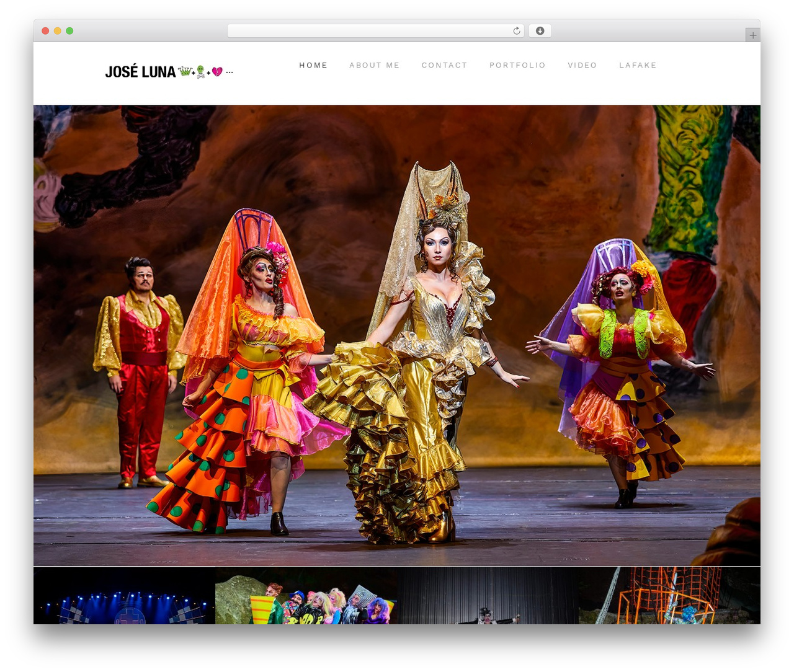Close the browser window with red button
Screen dimensions: 794x672
point(45,31)
